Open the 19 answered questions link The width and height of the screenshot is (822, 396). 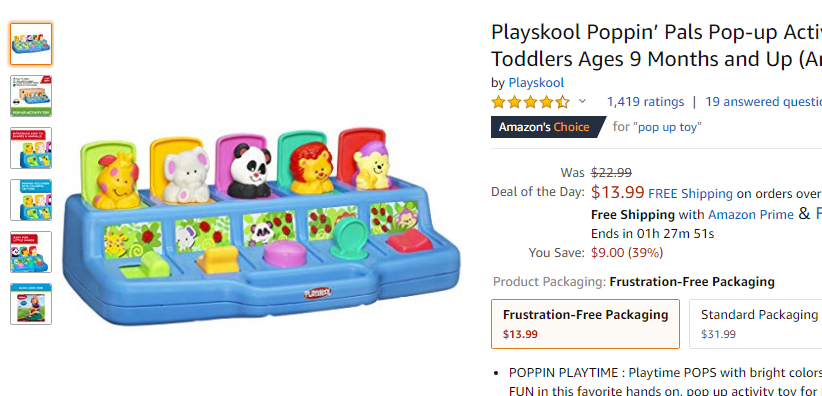[x=763, y=102]
